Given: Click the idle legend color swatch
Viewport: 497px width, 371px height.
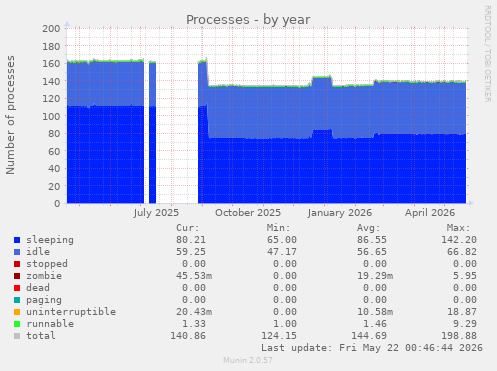Looking at the screenshot, I should pyautogui.click(x=17, y=252).
